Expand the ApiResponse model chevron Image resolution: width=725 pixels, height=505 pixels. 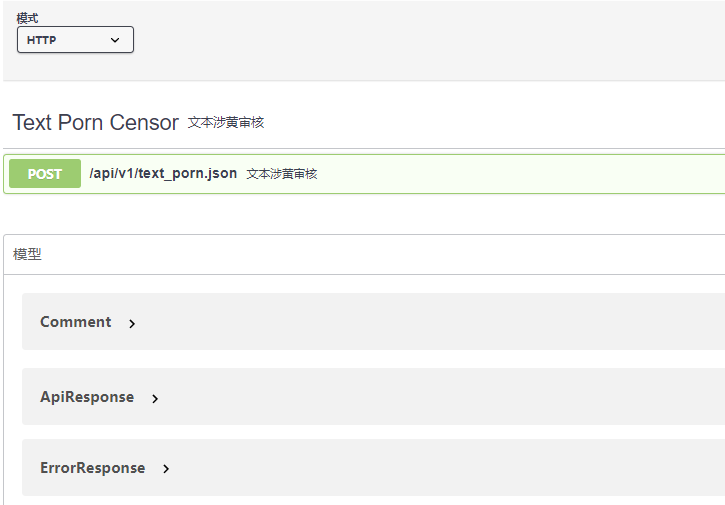[x=155, y=399]
